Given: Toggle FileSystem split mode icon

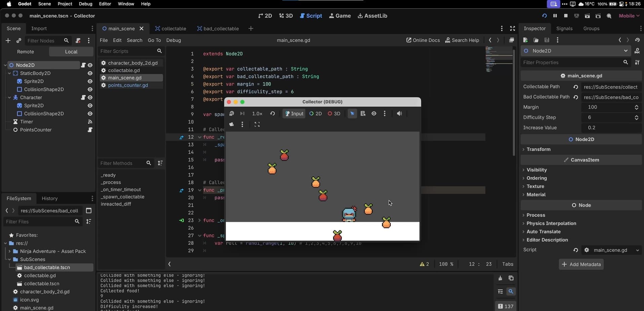Looking at the screenshot, I should (89, 211).
